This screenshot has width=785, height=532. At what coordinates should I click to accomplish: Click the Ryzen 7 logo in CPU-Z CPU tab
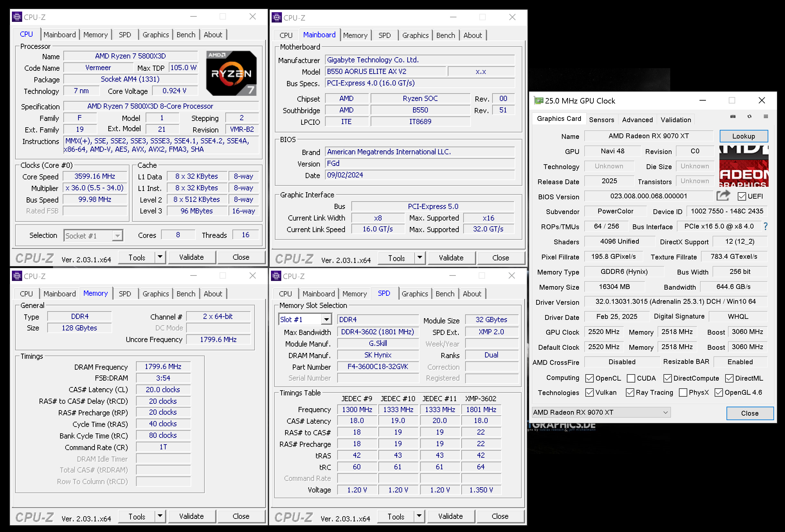[x=231, y=73]
